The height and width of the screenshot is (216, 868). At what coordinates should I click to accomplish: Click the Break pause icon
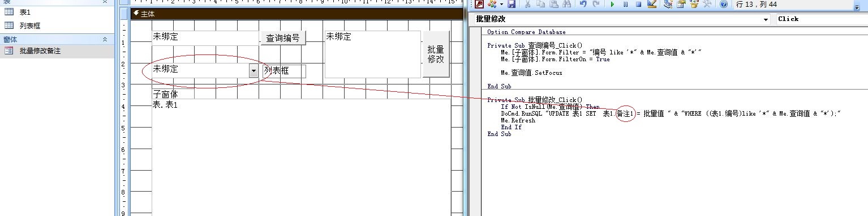click(x=625, y=4)
